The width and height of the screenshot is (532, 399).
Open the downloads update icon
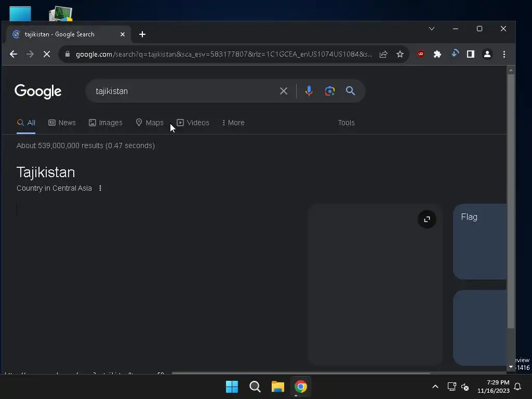(455, 54)
